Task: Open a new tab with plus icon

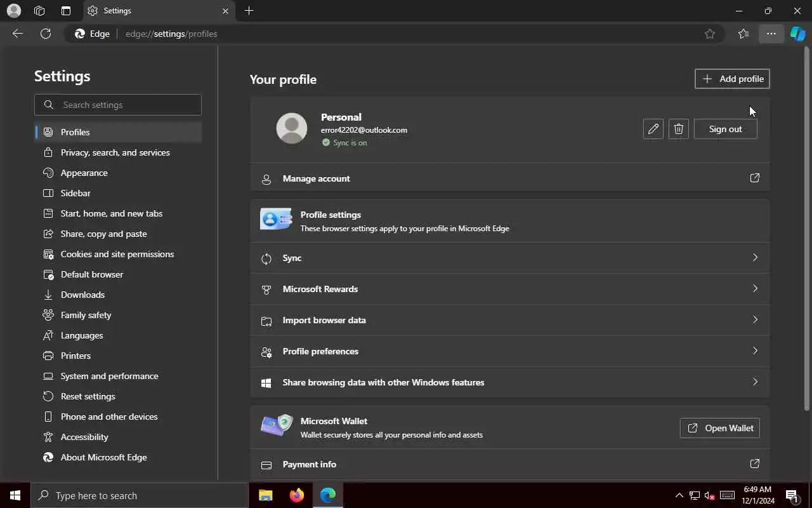Action: click(x=249, y=11)
